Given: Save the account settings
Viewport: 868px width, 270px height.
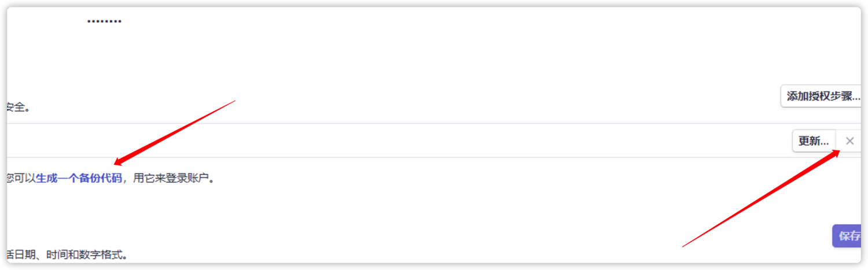Looking at the screenshot, I should 848,236.
